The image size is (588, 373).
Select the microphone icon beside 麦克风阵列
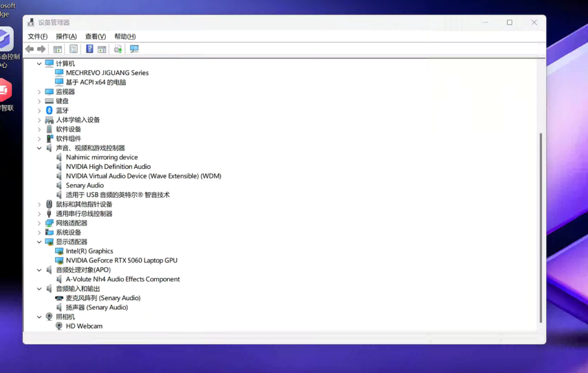point(59,298)
